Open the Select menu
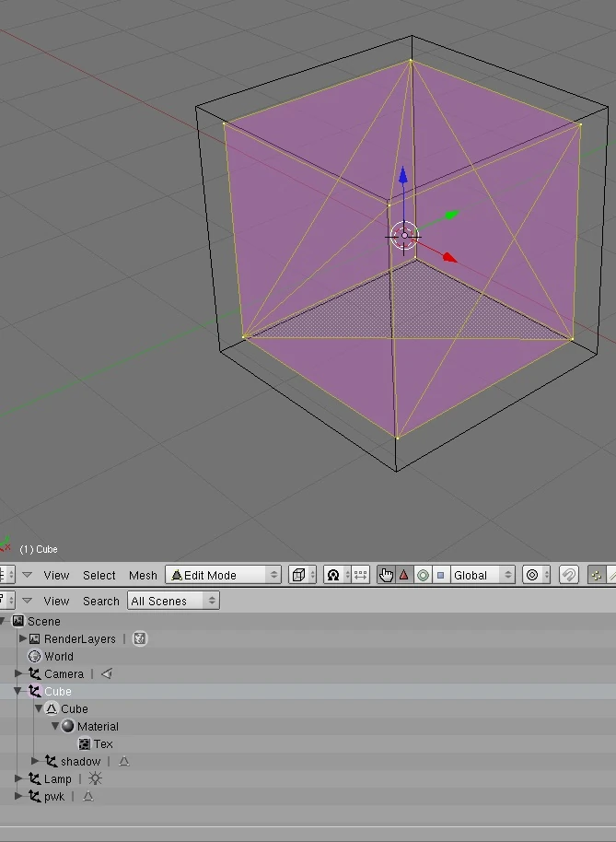Screen dimensions: 616x842 pos(99,575)
